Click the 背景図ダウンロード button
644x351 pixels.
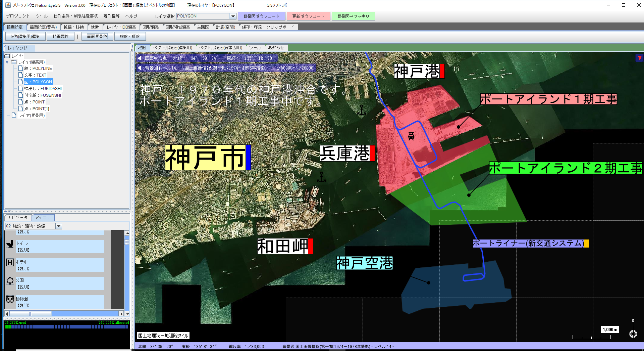(261, 16)
